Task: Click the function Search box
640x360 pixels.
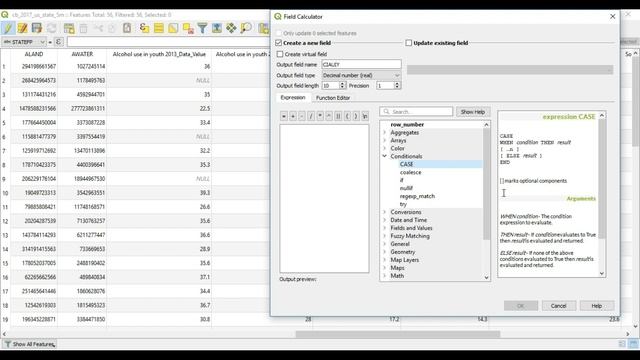Action: (416, 111)
